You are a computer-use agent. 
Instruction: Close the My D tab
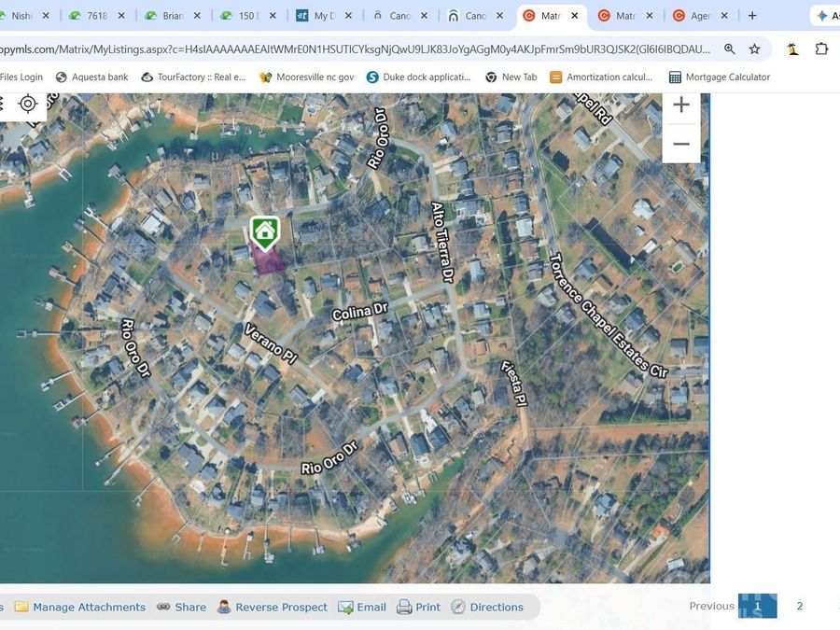point(348,16)
